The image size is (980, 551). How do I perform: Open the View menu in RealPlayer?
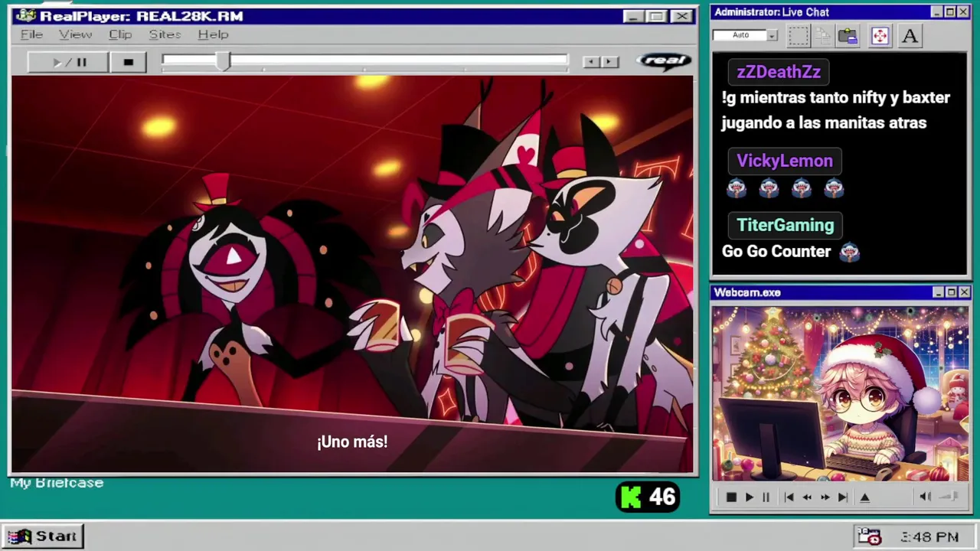pos(76,34)
